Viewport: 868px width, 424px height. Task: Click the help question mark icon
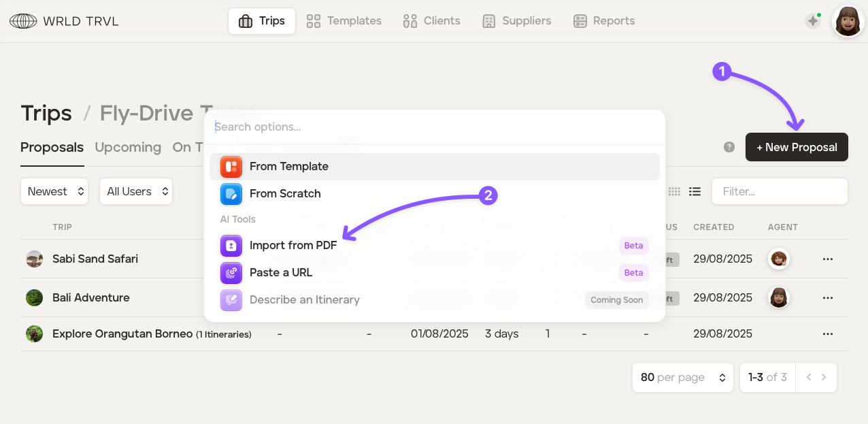click(729, 147)
